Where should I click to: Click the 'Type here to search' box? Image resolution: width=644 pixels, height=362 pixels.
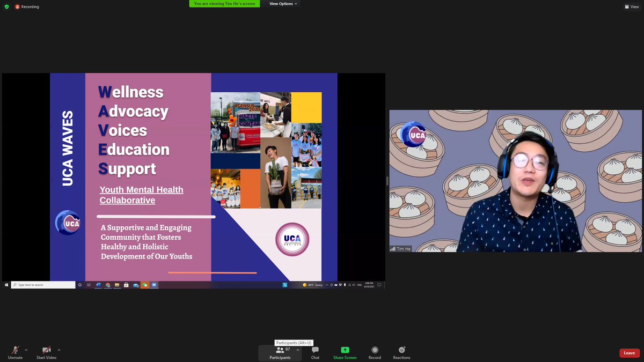point(43,285)
